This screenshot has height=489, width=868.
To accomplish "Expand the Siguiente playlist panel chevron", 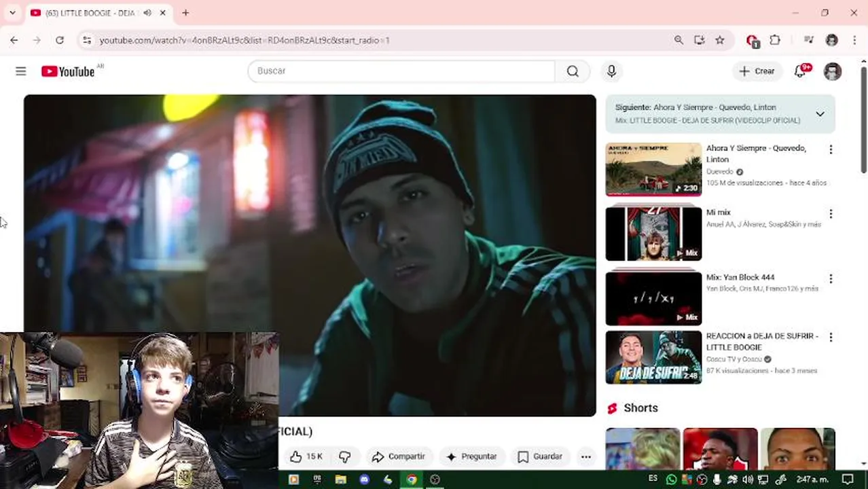I will 820,114.
